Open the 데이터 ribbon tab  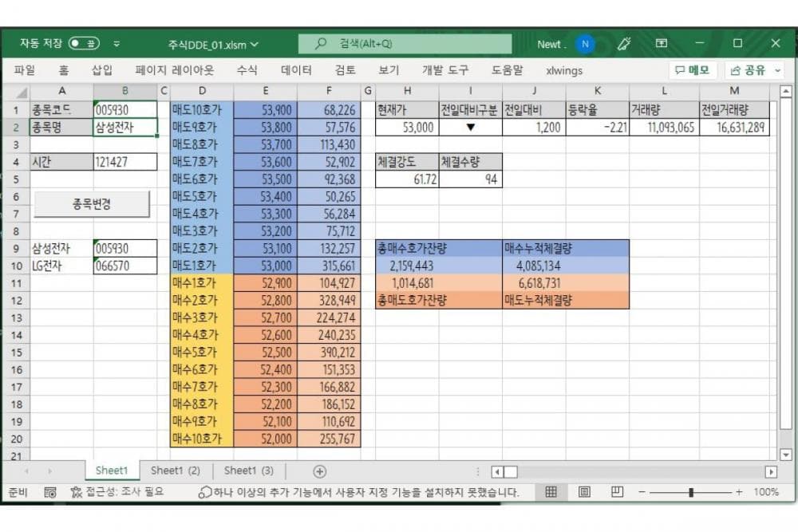[x=296, y=70]
